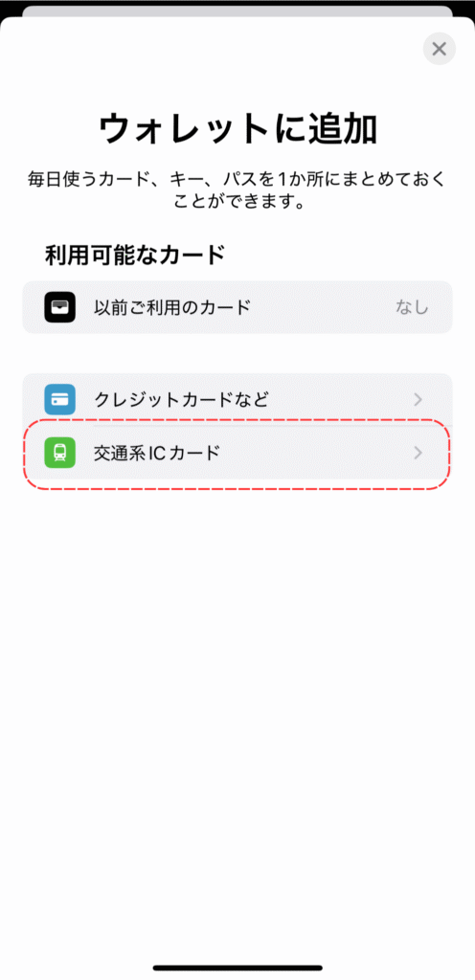Tap the blue credit card icon
The width and height of the screenshot is (475, 980).
coord(60,399)
